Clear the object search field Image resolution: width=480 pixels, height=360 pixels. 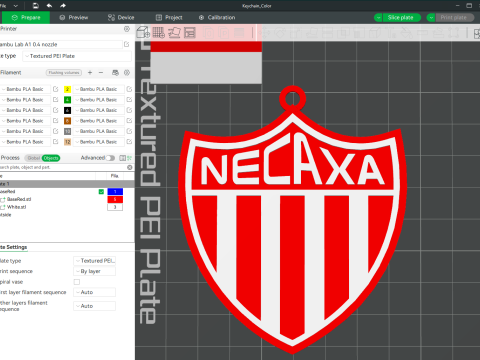click(x=130, y=167)
